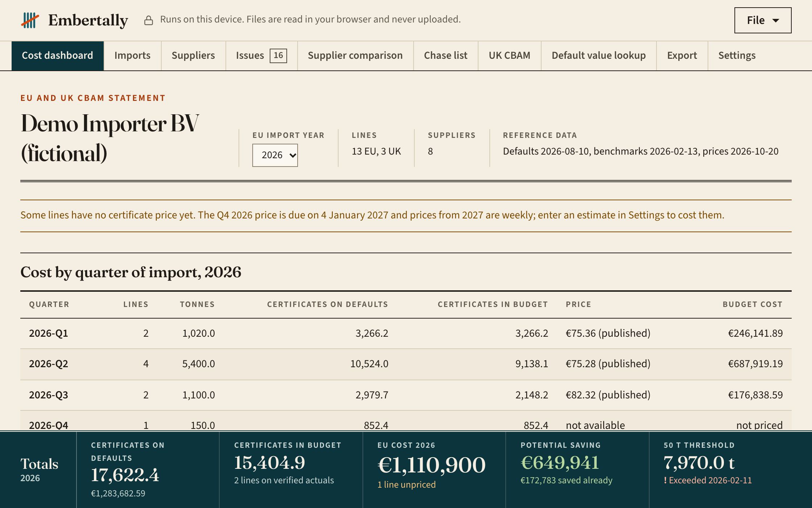Click the Embertally tally-mark logo icon
Image resolution: width=812 pixels, height=508 pixels.
30,20
